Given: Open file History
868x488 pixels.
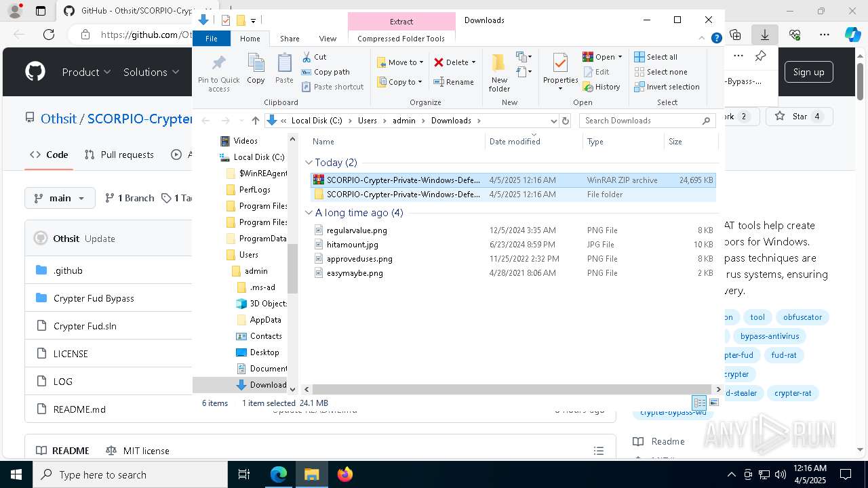Looking at the screenshot, I should [601, 87].
